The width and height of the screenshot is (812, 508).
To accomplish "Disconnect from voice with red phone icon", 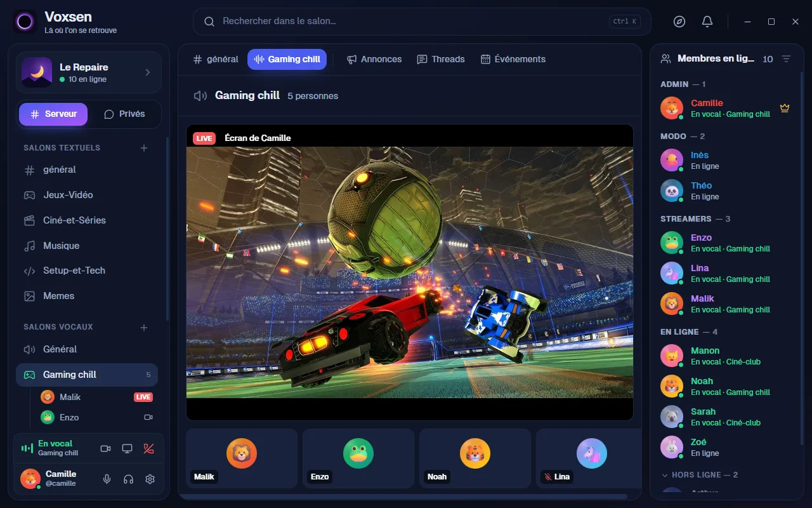I will pyautogui.click(x=148, y=449).
